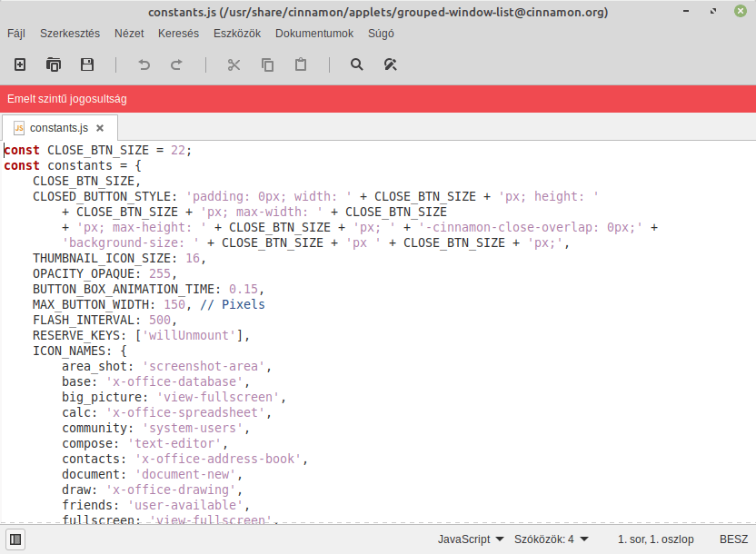Screen dimensions: 756x554
Task: Open the Nézet menu
Action: coord(129,34)
